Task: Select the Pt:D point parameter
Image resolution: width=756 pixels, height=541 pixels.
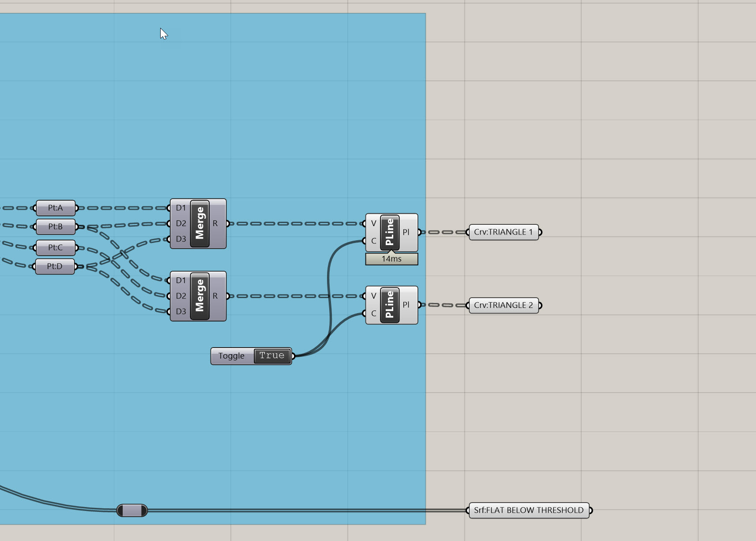Action: (x=55, y=267)
